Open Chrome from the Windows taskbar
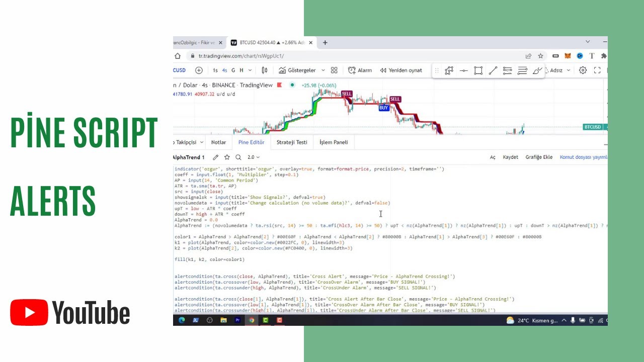 click(252, 320)
